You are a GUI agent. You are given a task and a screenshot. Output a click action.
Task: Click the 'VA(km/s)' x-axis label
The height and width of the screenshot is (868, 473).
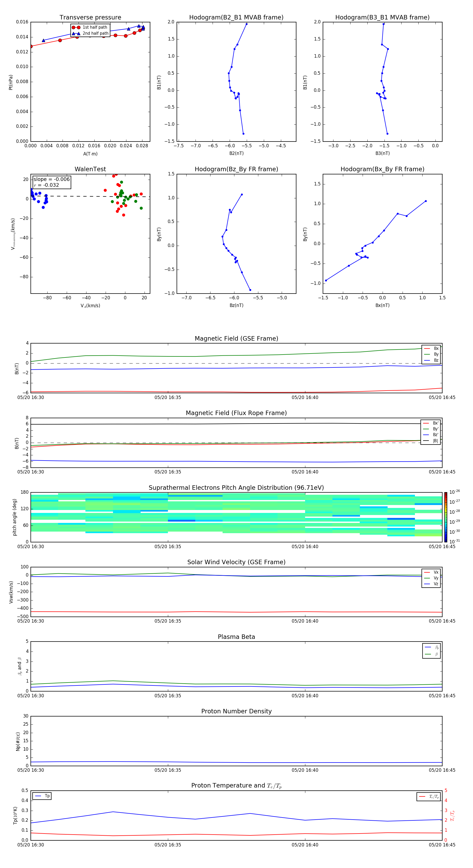click(90, 306)
